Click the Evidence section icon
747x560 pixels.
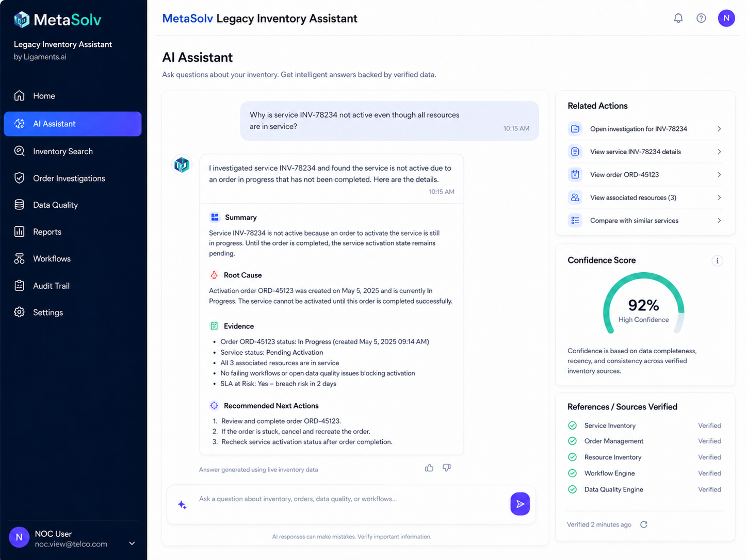tap(214, 326)
